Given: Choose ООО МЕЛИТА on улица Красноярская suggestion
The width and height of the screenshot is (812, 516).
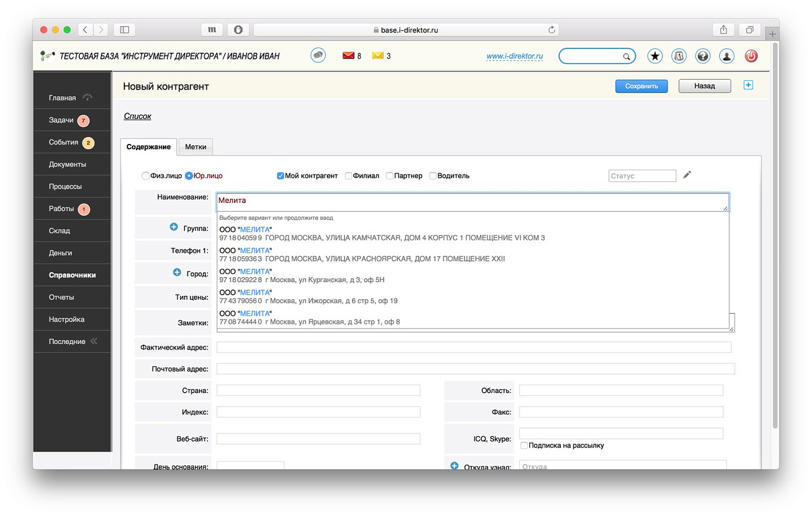Looking at the screenshot, I should tap(473, 255).
